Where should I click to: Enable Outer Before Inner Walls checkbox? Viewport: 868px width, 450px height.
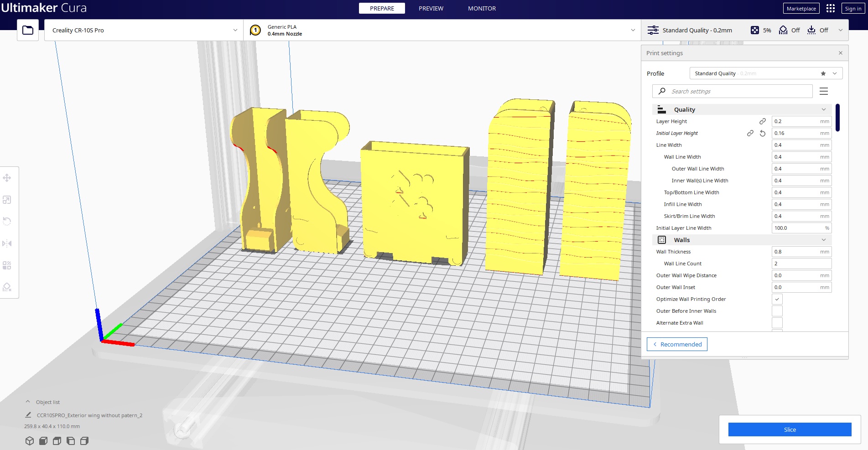click(x=777, y=311)
